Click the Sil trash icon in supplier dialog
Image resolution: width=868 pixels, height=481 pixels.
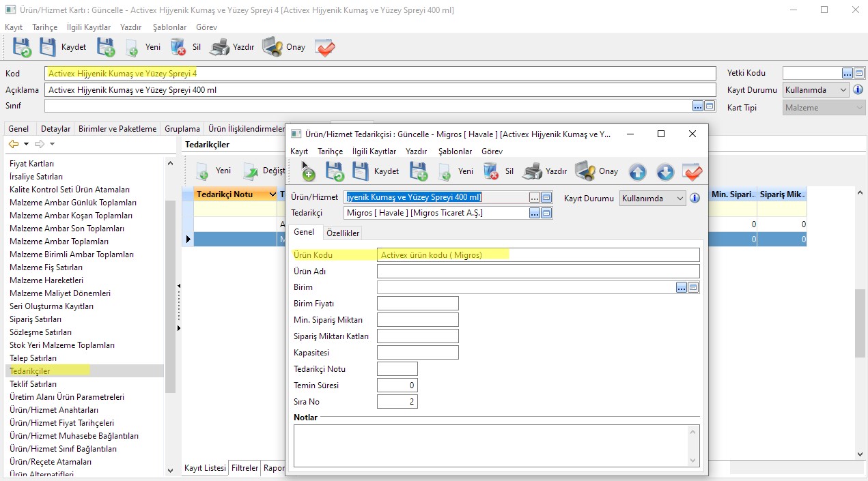point(491,171)
